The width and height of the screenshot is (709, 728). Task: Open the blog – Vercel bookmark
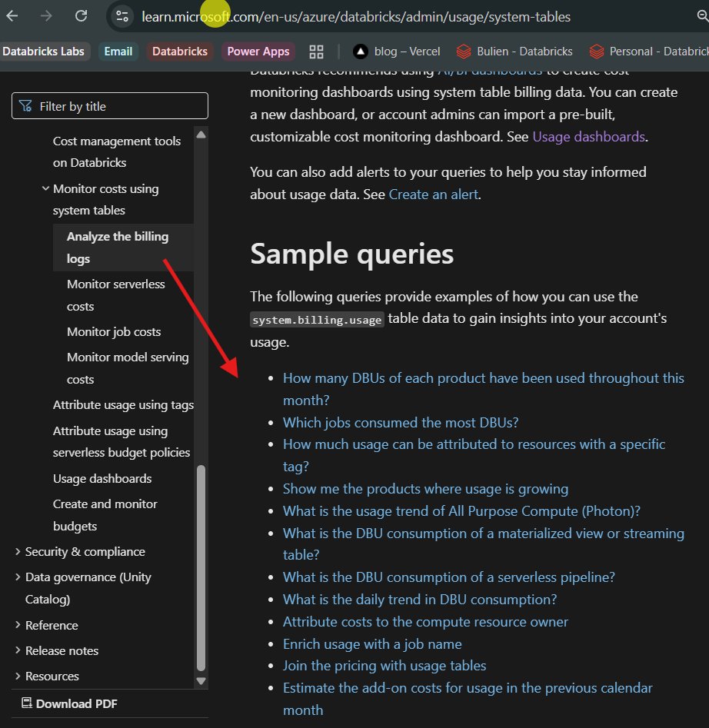click(x=396, y=52)
